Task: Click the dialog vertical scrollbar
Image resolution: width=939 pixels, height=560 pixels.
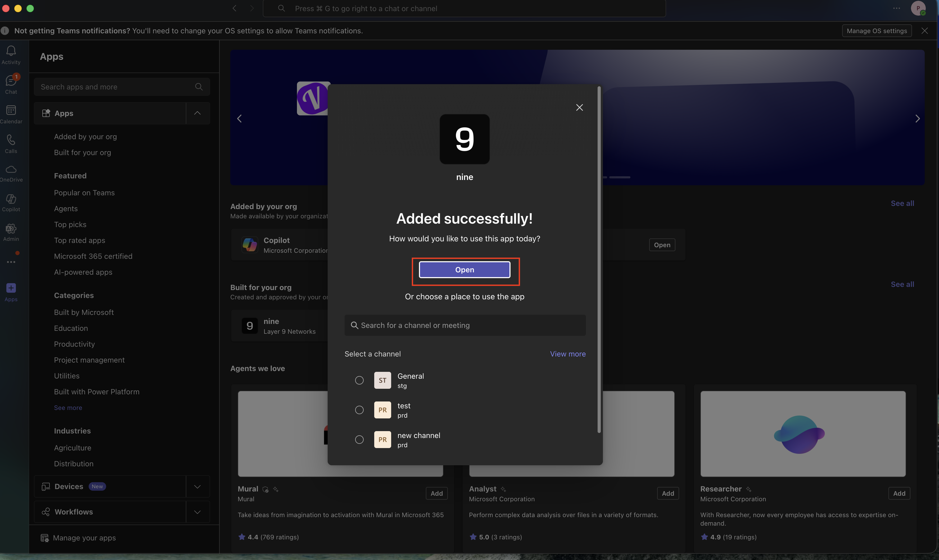Action: coord(599,260)
